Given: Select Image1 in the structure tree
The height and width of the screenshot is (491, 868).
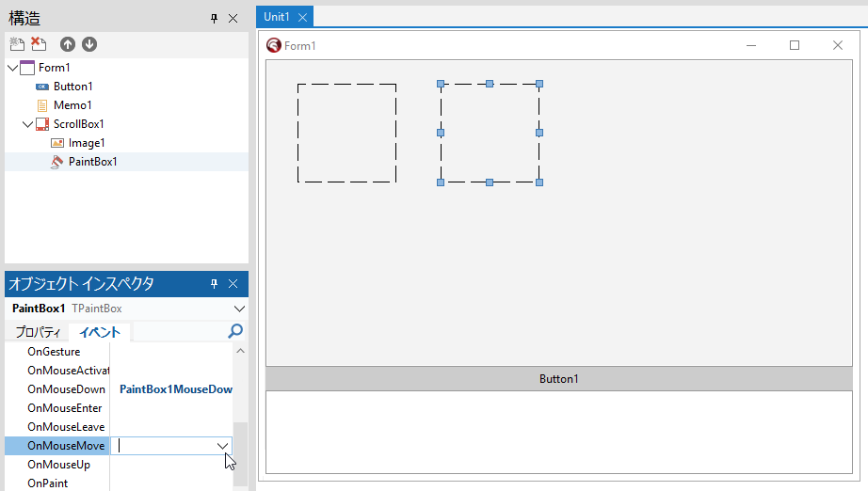Looking at the screenshot, I should tap(87, 143).
